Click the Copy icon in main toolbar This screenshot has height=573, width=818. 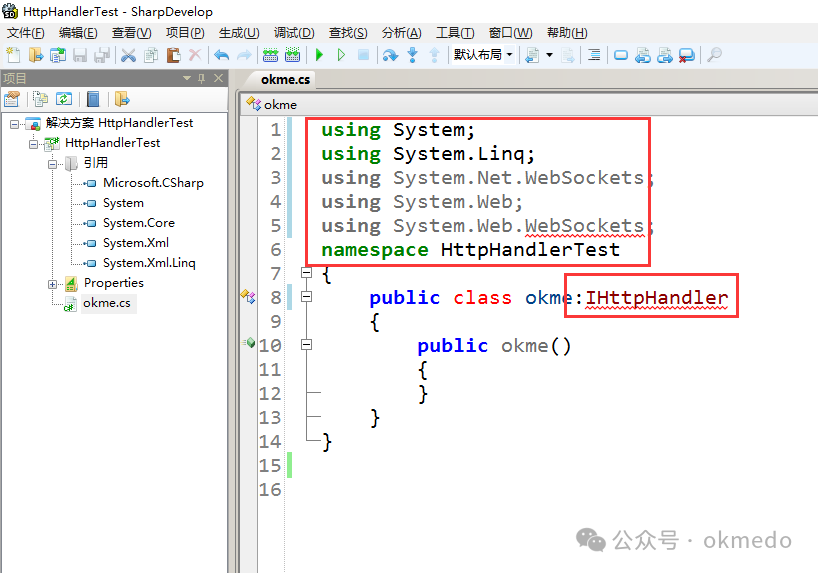[151, 55]
